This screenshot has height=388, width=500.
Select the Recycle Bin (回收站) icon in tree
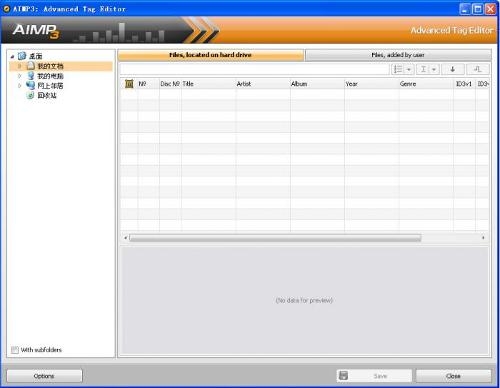[x=30, y=95]
